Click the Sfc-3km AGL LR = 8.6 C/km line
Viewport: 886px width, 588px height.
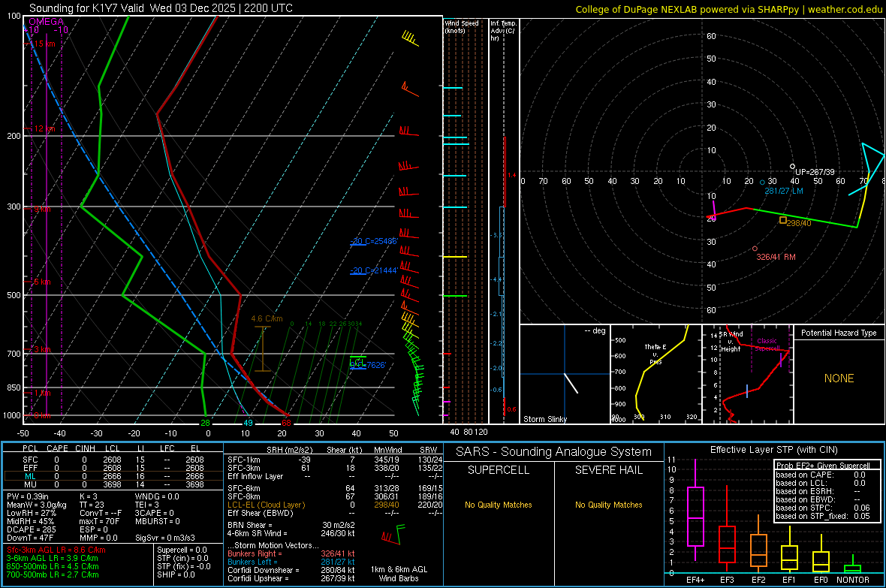(x=56, y=550)
